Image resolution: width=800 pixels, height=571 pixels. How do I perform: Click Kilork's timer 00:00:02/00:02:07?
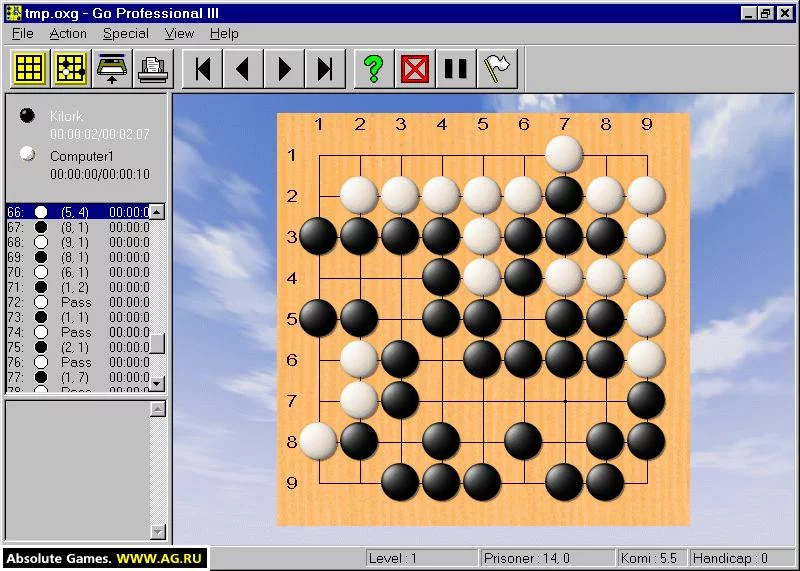point(100,134)
